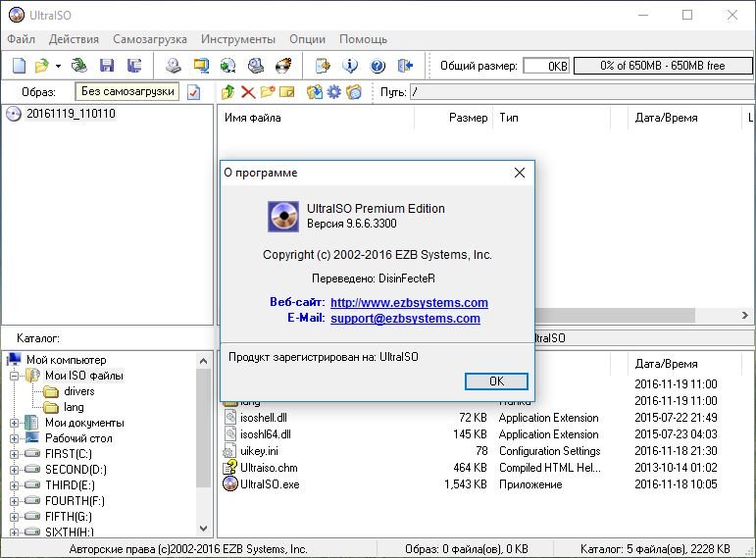Viewport: 756px width, 558px height.
Task: Open the Инструменты menu
Action: point(238,39)
